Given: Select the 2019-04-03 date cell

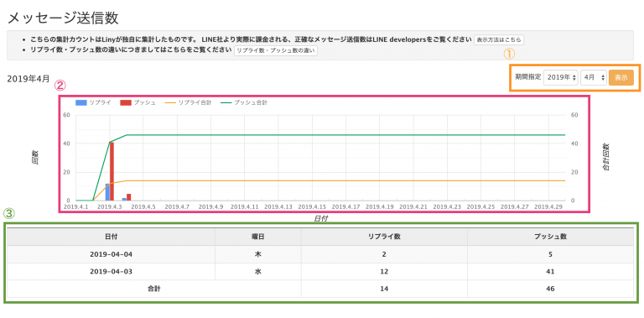Looking at the screenshot, I should (111, 272).
